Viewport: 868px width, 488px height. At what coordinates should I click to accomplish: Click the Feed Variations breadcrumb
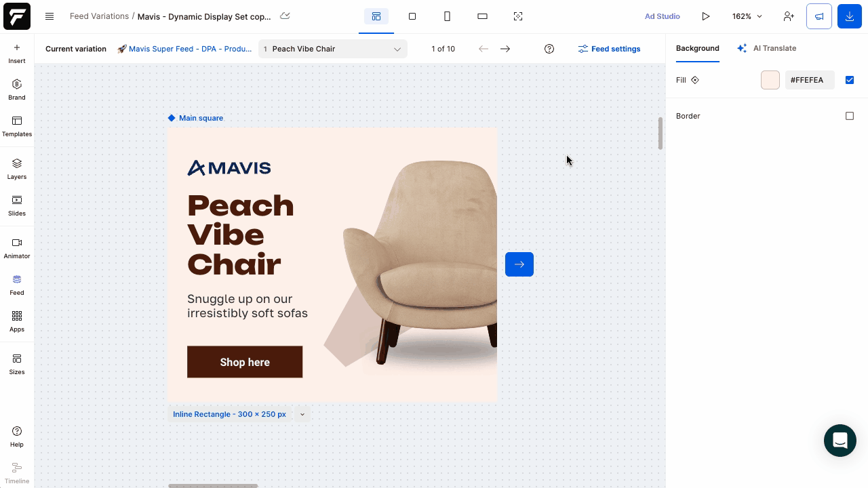(99, 16)
